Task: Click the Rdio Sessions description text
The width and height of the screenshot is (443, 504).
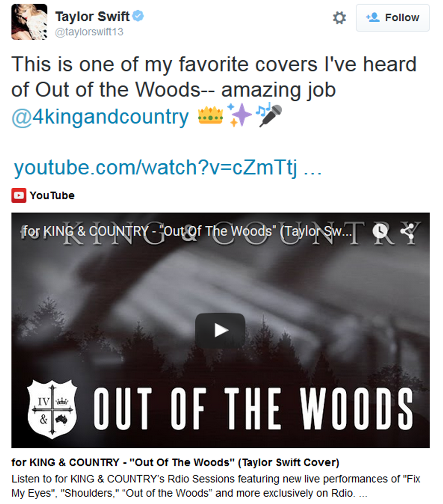Action: click(x=216, y=486)
